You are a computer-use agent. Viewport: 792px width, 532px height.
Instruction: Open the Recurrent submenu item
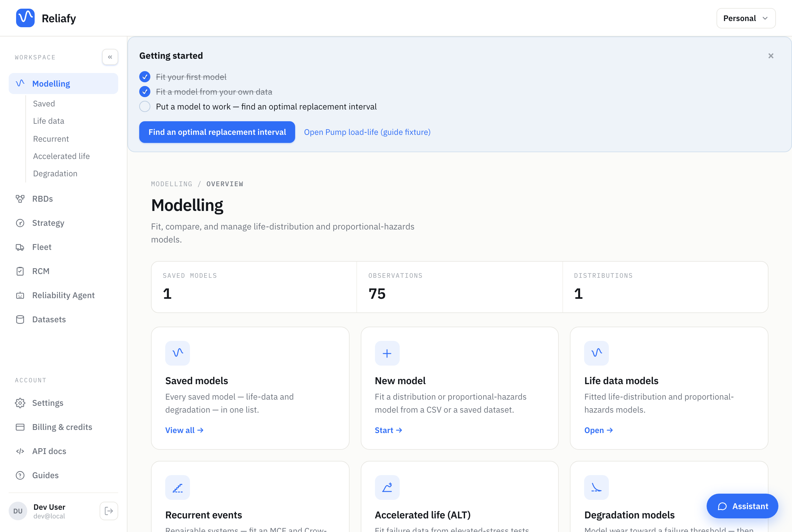pos(51,139)
